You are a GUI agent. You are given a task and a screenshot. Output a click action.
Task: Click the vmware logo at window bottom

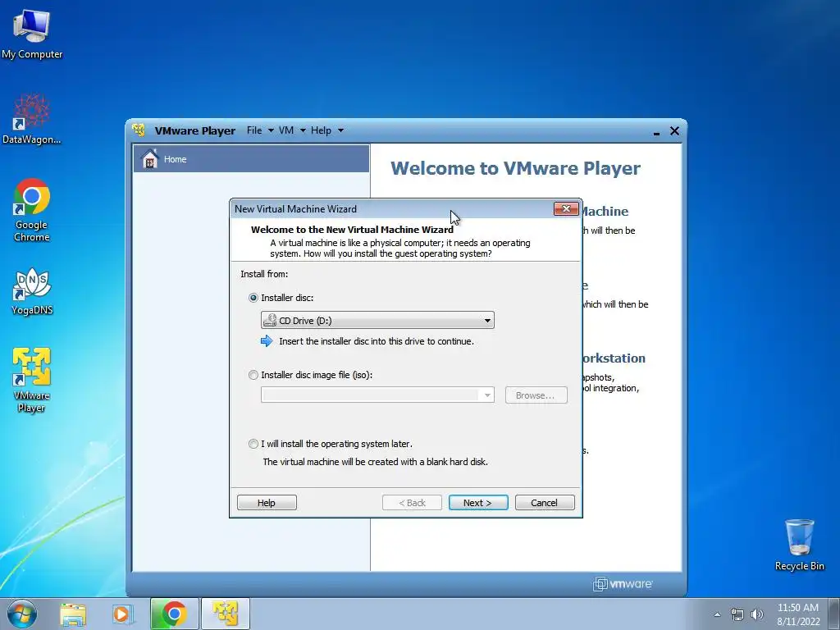tap(623, 584)
